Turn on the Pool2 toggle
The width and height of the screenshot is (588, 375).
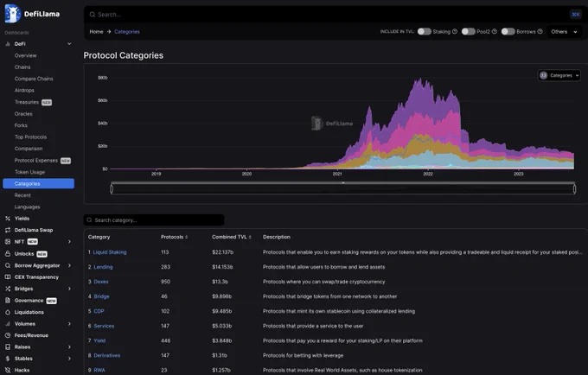(x=468, y=31)
